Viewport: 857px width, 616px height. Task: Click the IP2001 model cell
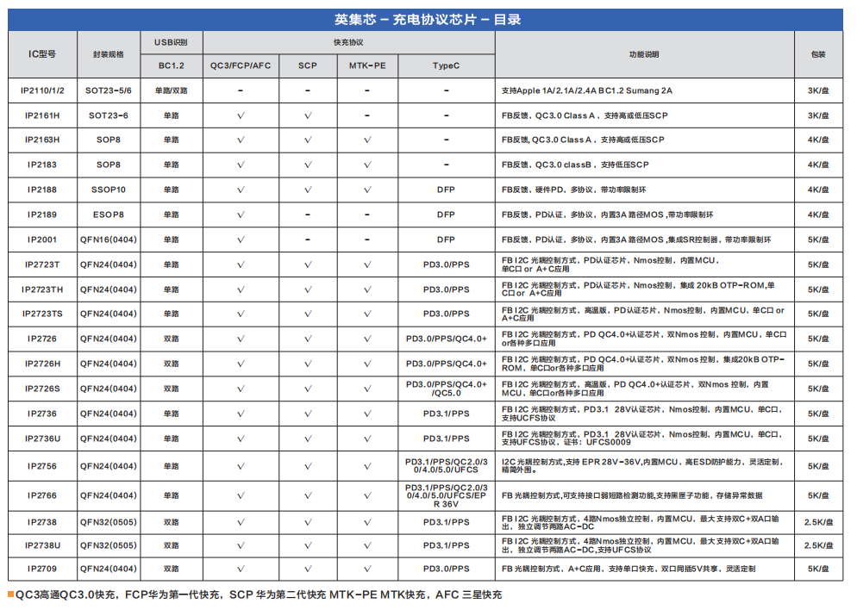click(42, 240)
